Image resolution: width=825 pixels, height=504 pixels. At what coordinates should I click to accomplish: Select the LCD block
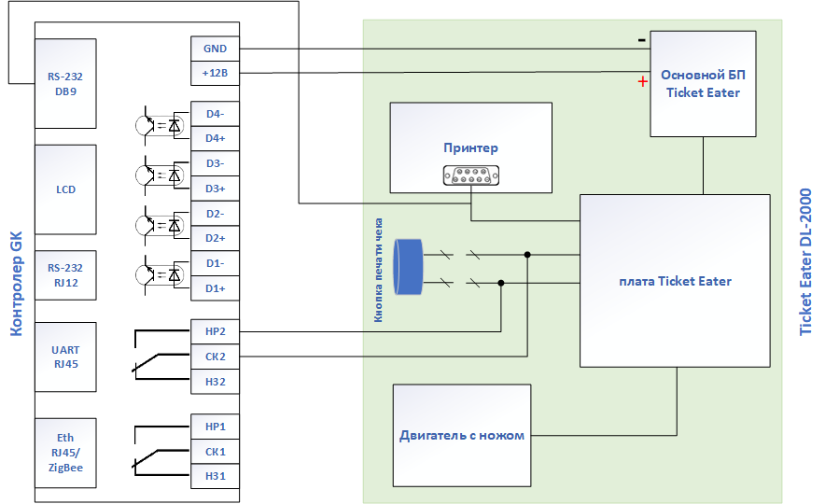[65, 189]
